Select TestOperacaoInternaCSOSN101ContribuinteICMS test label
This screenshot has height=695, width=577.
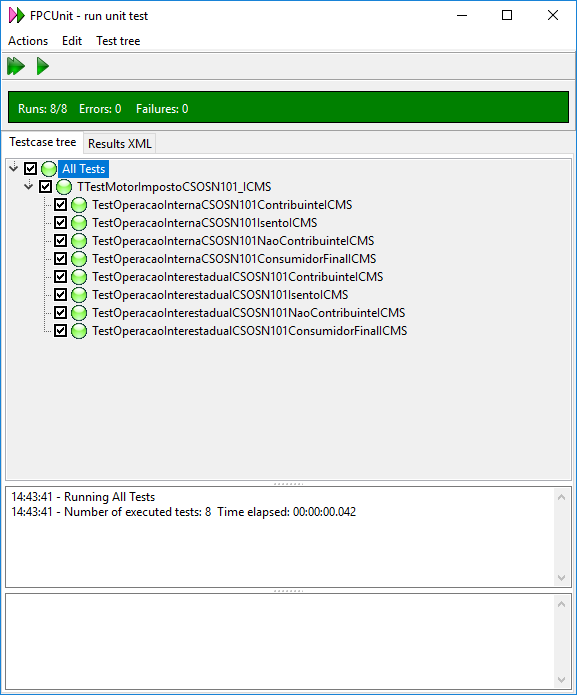[222, 205]
